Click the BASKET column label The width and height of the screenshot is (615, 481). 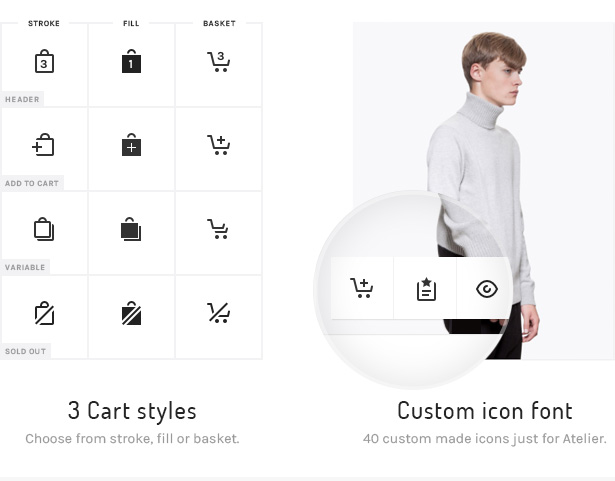tap(219, 23)
